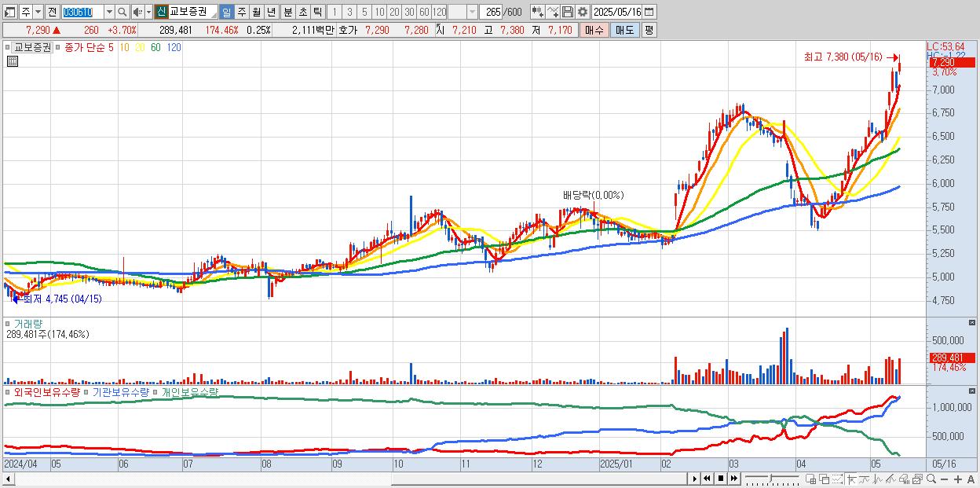Click the 2025/05/16 date field
This screenshot has width=980, height=488.
pos(616,12)
